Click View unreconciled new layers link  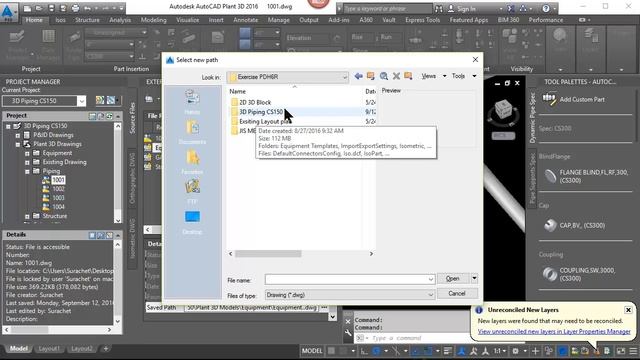click(554, 331)
